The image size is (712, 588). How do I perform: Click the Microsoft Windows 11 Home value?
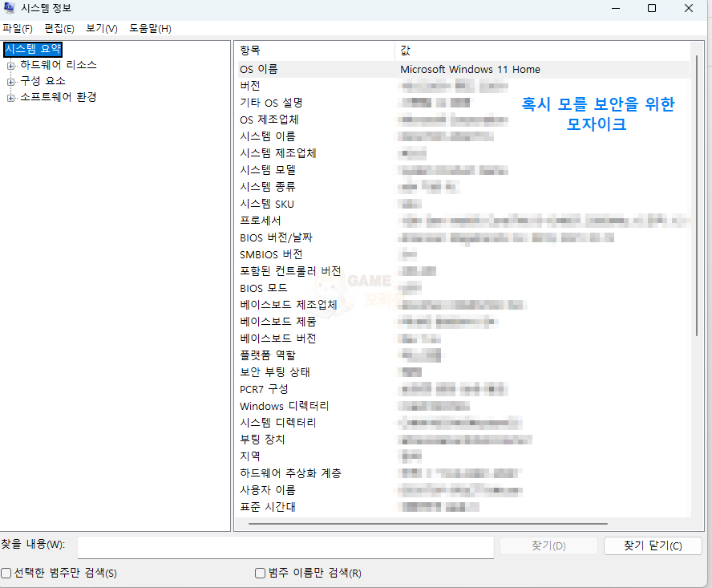[470, 70]
